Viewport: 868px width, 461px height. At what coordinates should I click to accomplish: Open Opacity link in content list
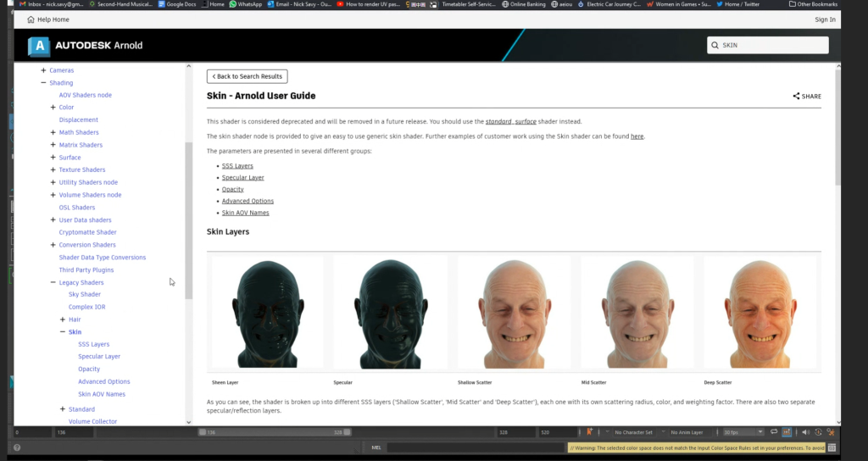coord(232,189)
